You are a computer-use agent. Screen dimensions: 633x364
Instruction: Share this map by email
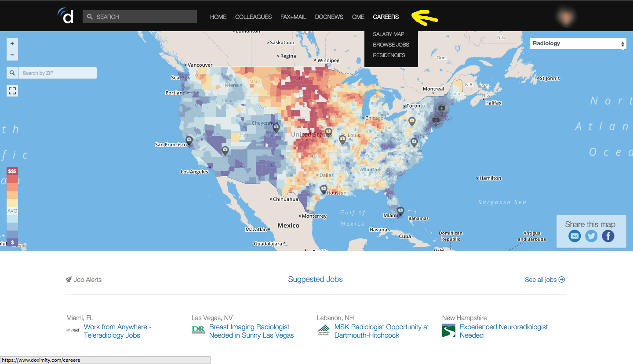click(575, 236)
